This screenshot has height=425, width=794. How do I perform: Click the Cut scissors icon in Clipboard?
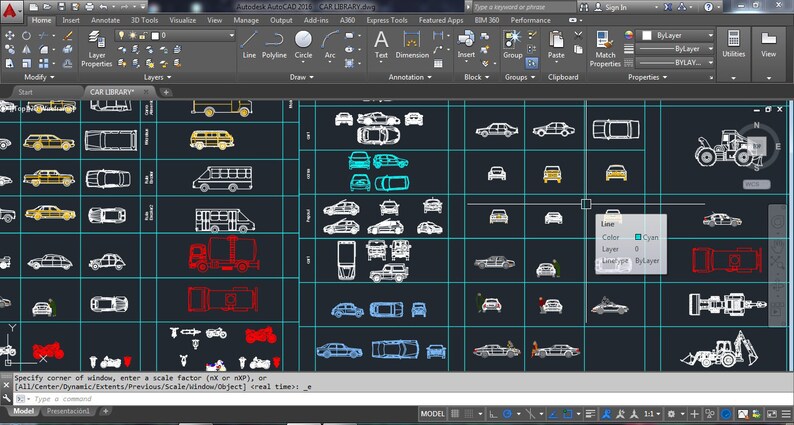578,35
